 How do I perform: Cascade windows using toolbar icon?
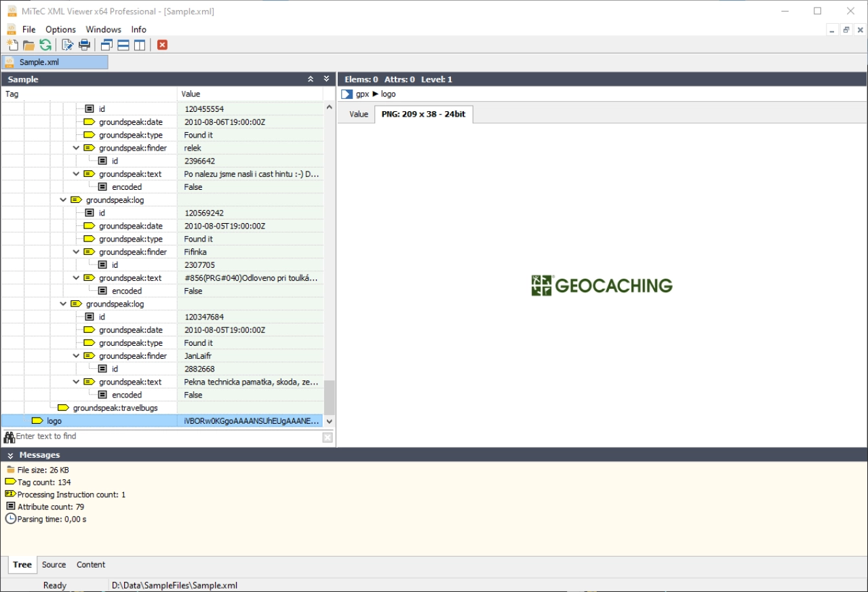(x=106, y=45)
